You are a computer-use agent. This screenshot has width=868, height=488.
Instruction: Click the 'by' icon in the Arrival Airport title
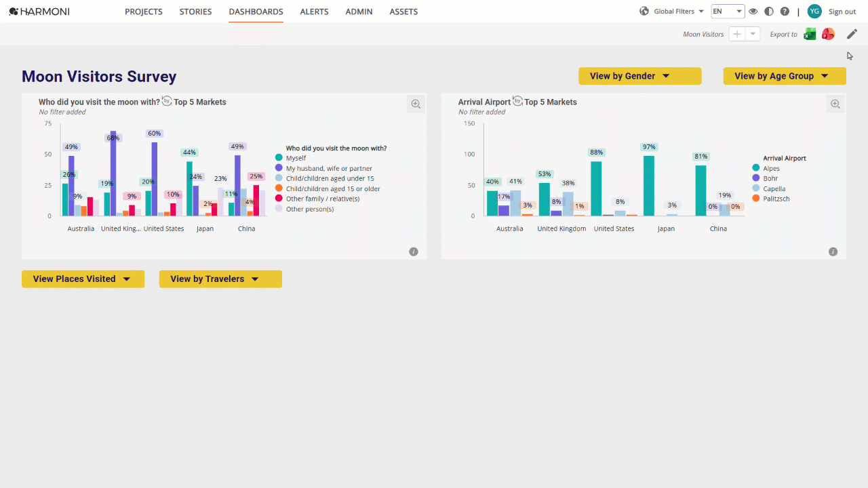[517, 101]
